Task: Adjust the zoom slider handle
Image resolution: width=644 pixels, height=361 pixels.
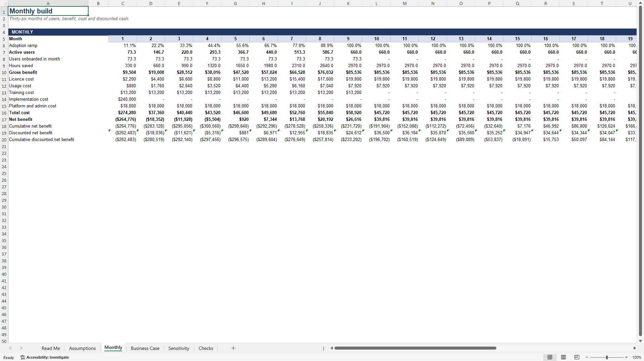Action: click(607, 357)
